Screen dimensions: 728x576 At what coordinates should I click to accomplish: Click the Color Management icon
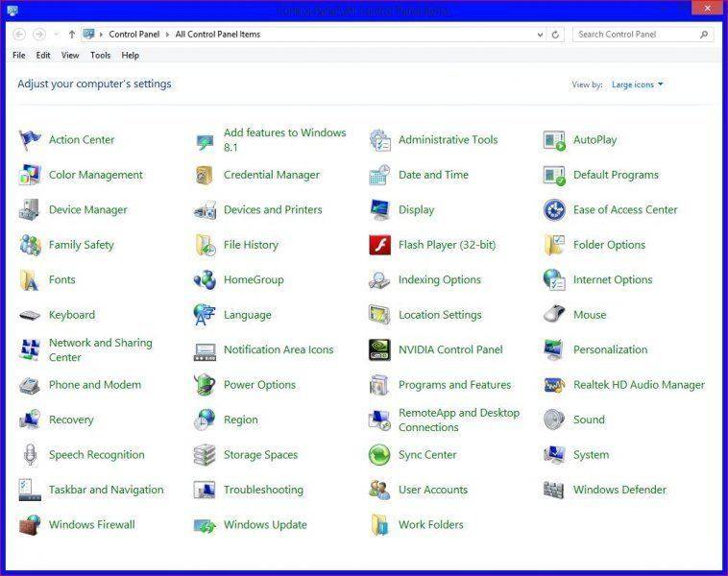click(x=30, y=175)
